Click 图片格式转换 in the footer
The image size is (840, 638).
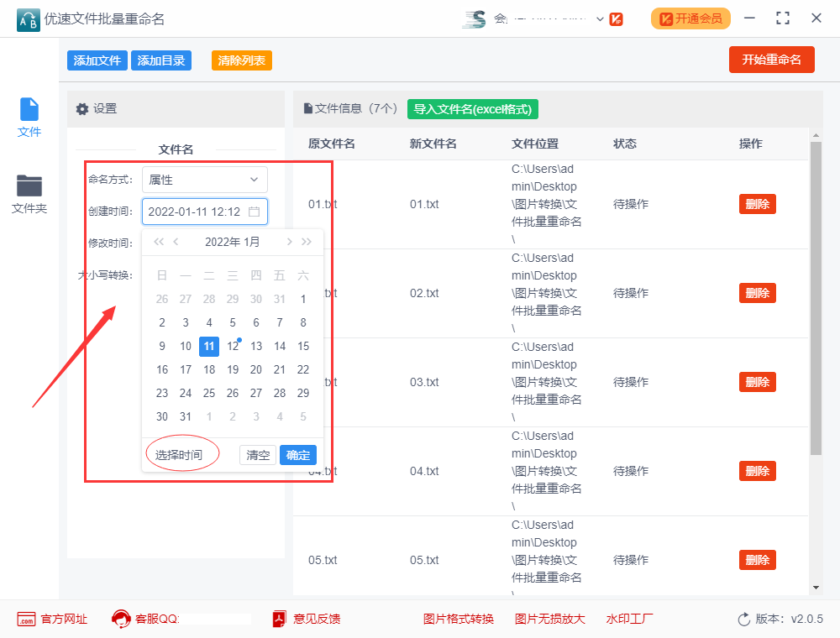[x=458, y=619]
